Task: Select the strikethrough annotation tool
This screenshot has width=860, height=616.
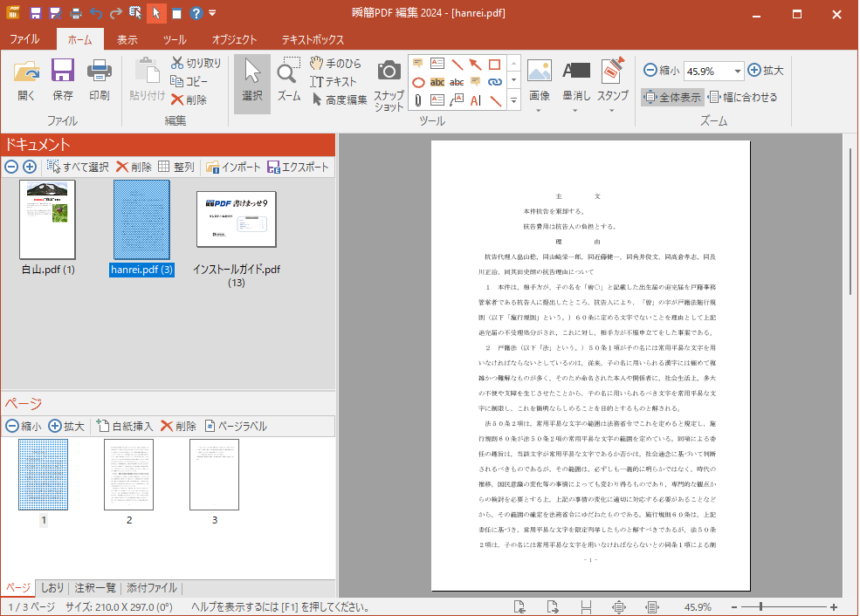Action: pyautogui.click(x=456, y=82)
